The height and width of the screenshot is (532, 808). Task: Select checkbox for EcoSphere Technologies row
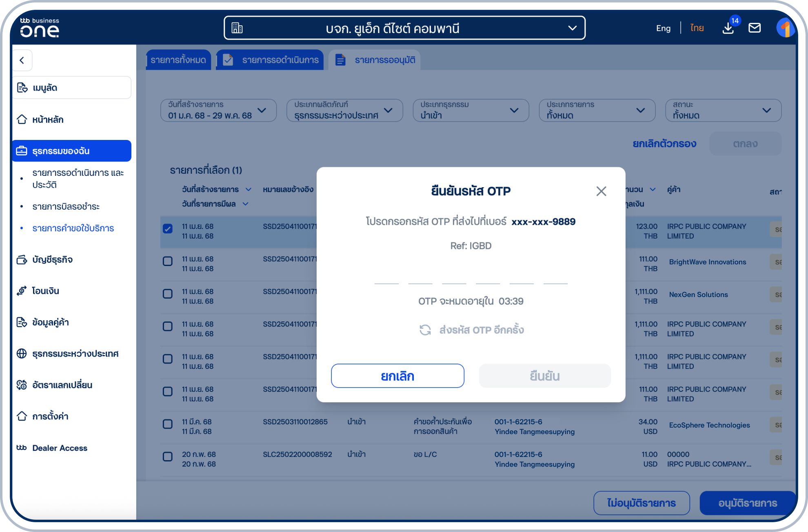[x=168, y=424]
